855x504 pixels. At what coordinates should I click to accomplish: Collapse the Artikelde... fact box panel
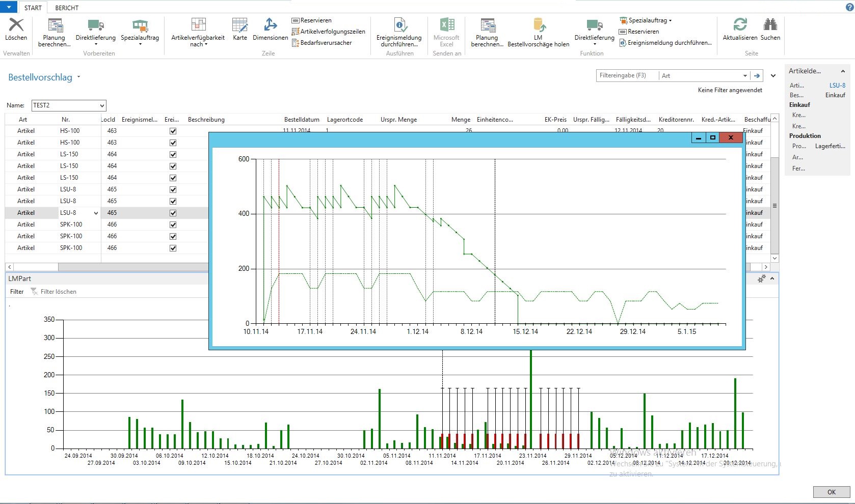842,71
